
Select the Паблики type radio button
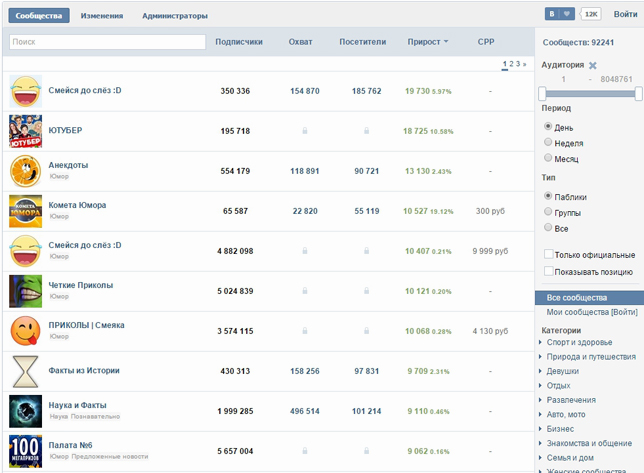pyautogui.click(x=548, y=196)
